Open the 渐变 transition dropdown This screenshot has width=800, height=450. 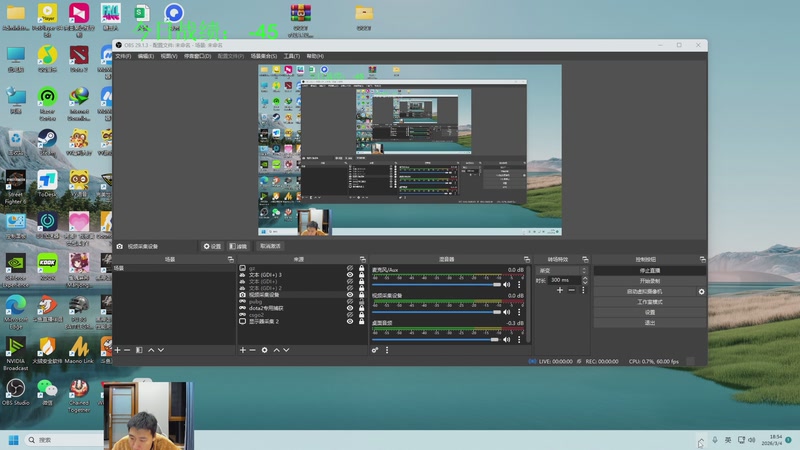562,270
